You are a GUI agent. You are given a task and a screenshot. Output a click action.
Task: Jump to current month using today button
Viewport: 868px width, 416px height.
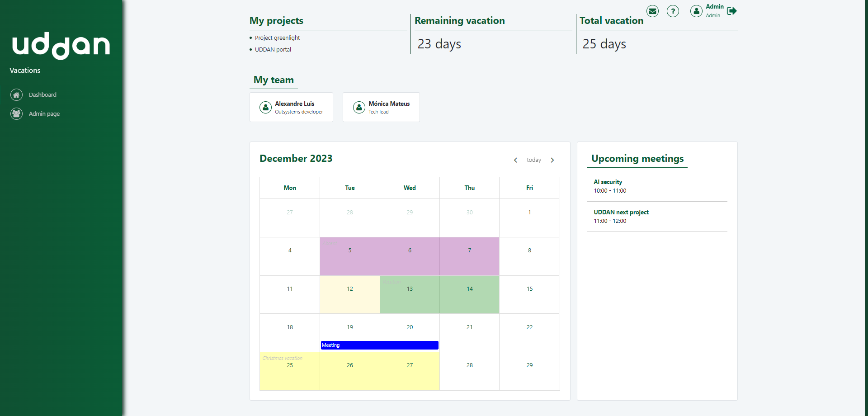click(x=533, y=160)
